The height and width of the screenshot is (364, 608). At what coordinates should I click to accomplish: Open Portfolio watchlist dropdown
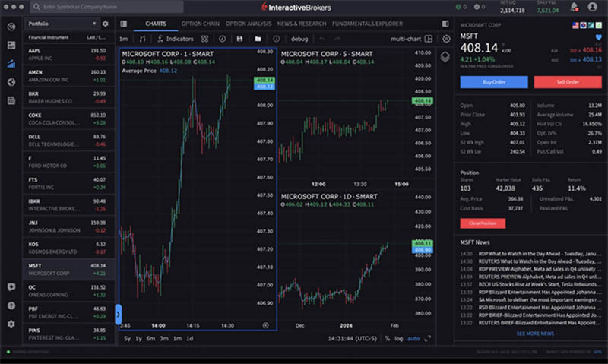[62, 24]
